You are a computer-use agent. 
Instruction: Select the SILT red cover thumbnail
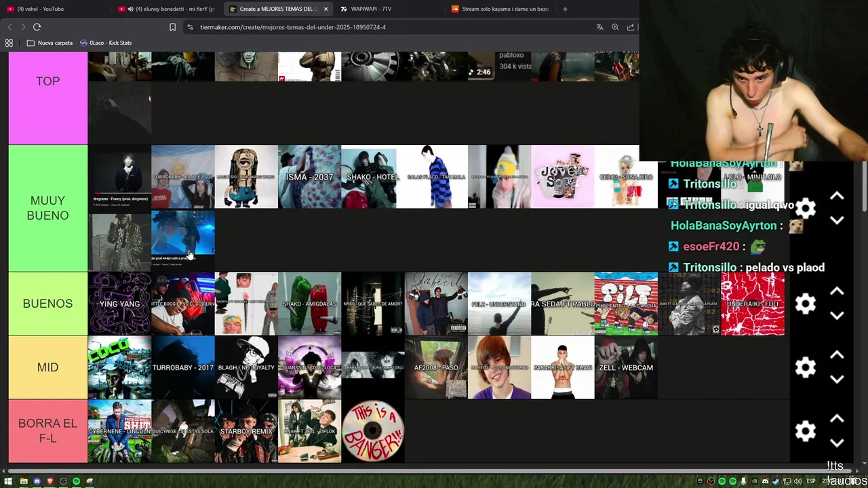coord(626,304)
